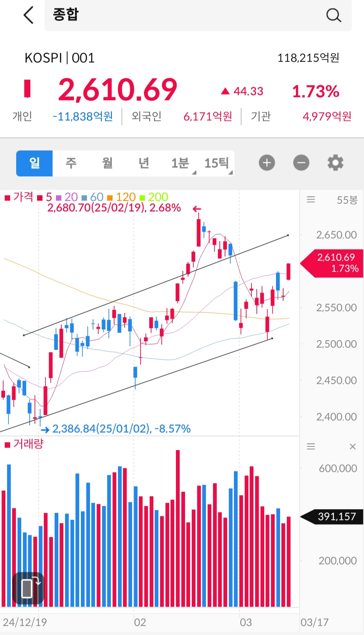Close the volume panel
The width and height of the screenshot is (364, 635).
353,447
